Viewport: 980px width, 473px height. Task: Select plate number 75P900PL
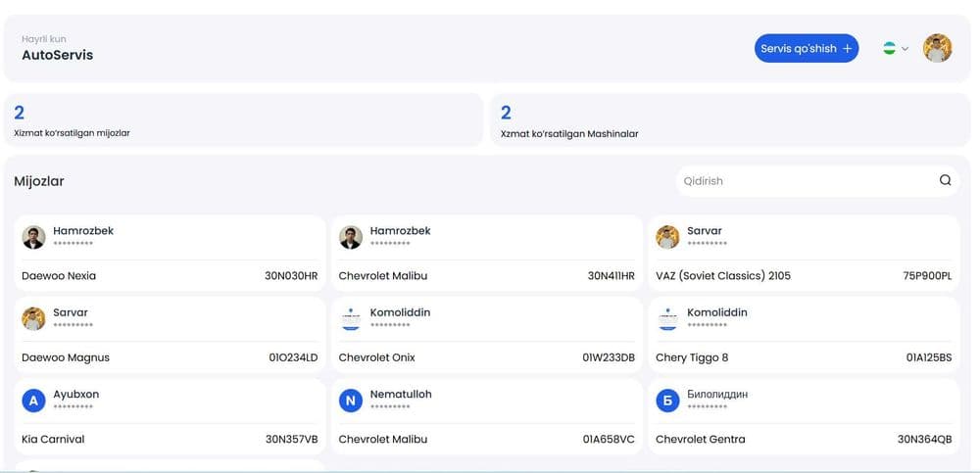pyautogui.click(x=927, y=275)
